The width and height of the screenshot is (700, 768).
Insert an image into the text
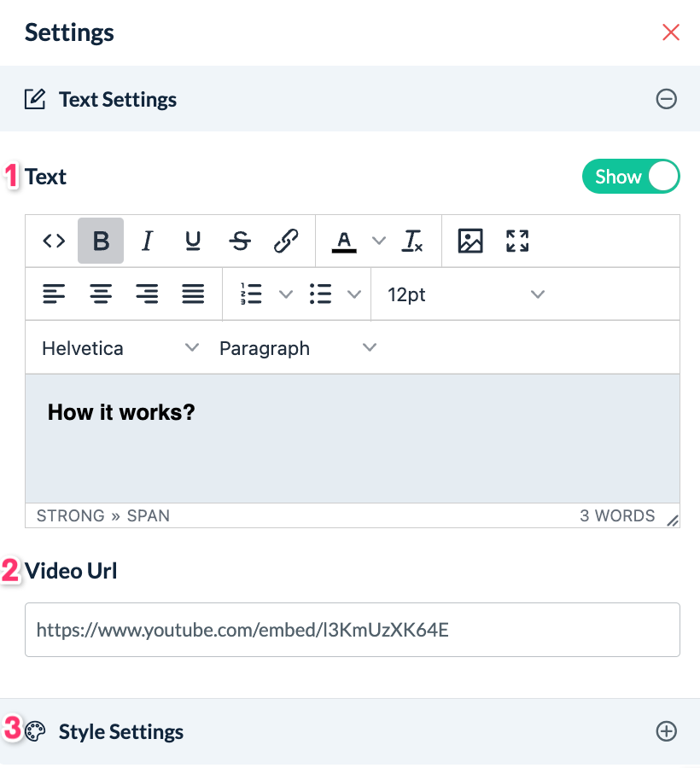(x=470, y=241)
